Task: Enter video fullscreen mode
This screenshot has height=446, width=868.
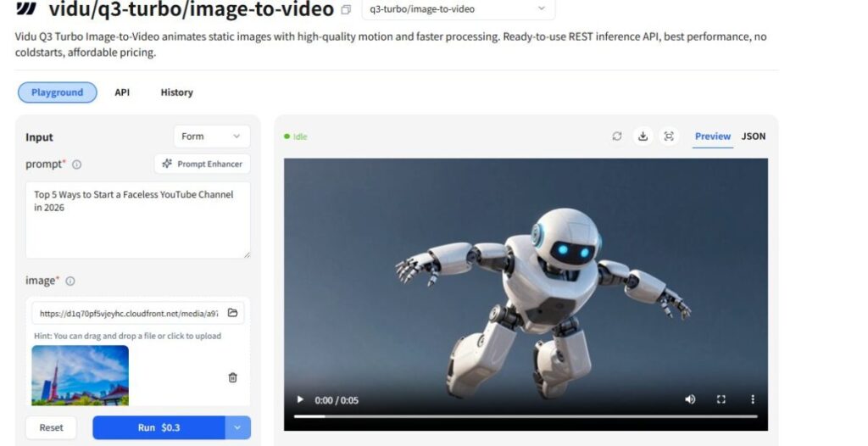Action: [x=721, y=399]
